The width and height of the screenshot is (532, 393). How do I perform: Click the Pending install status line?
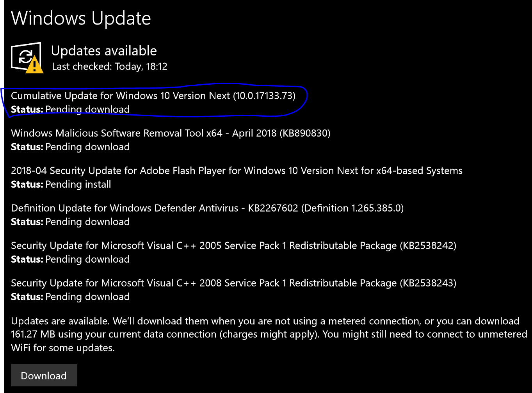[61, 184]
